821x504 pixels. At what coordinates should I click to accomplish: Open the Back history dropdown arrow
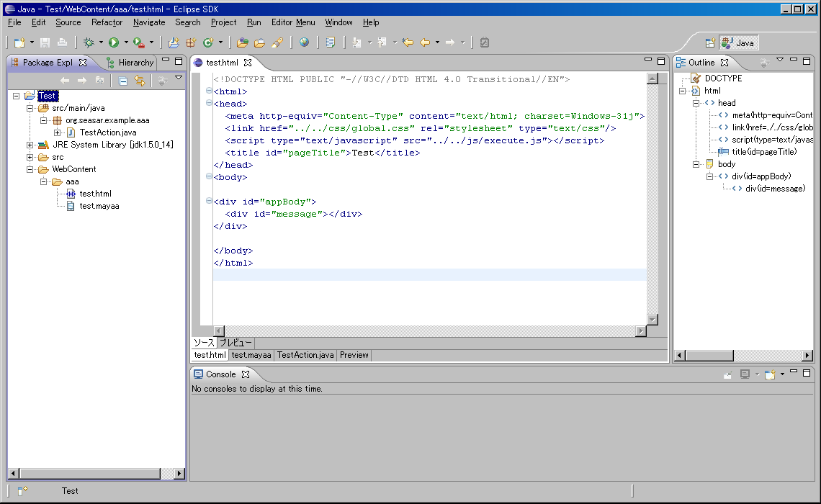[437, 42]
